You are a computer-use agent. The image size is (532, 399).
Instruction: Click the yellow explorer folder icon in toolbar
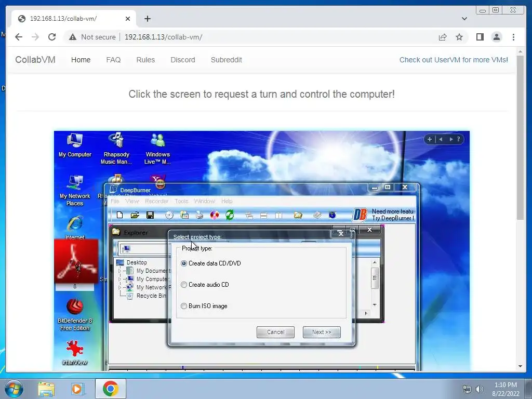click(x=298, y=215)
